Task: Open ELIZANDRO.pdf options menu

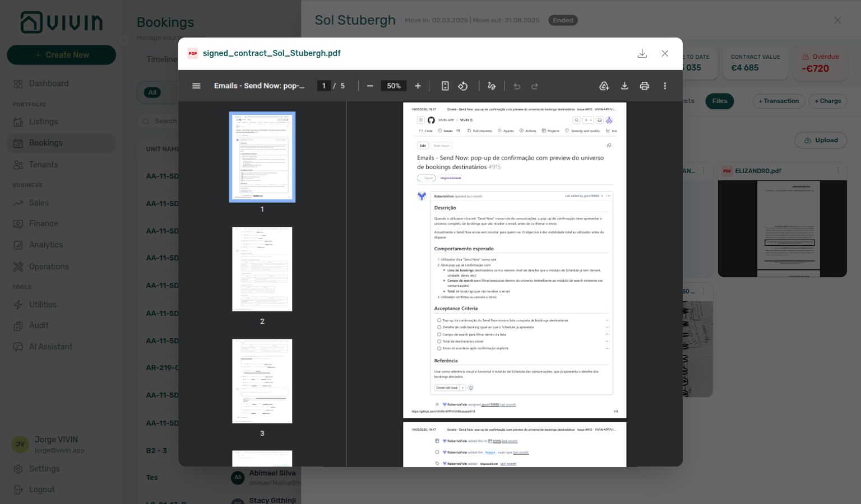Action: [838, 171]
